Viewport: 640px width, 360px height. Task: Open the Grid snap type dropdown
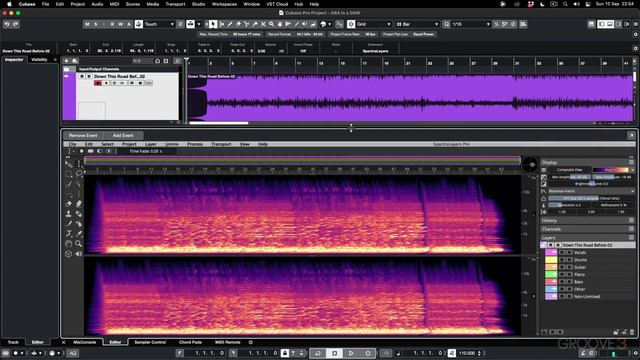pyautogui.click(x=374, y=24)
